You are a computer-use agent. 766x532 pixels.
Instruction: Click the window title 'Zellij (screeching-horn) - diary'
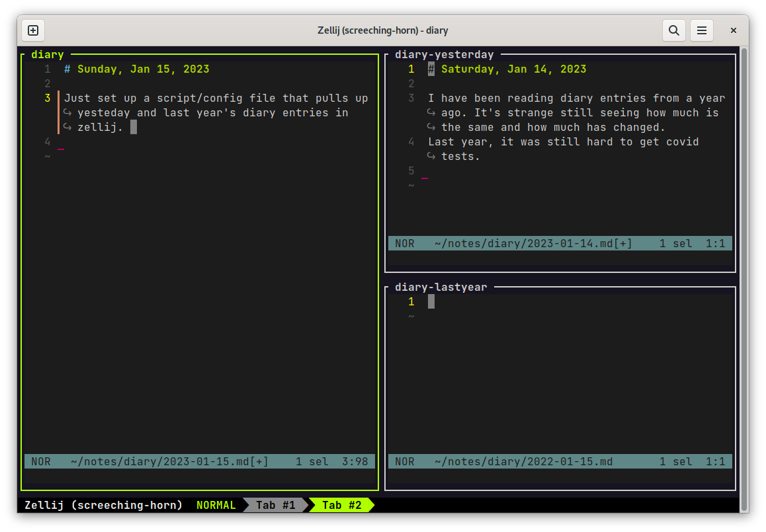click(382, 30)
